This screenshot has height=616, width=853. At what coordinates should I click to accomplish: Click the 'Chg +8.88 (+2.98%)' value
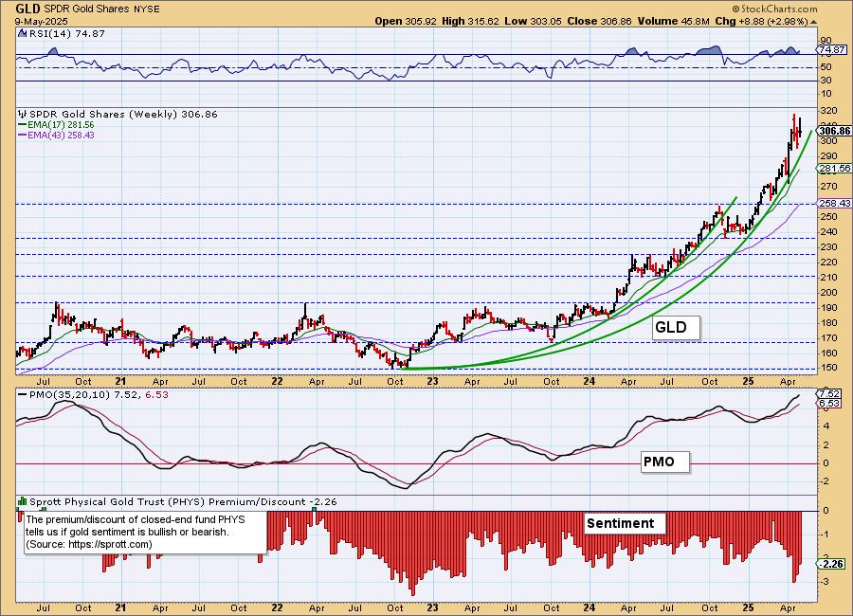coord(762,21)
